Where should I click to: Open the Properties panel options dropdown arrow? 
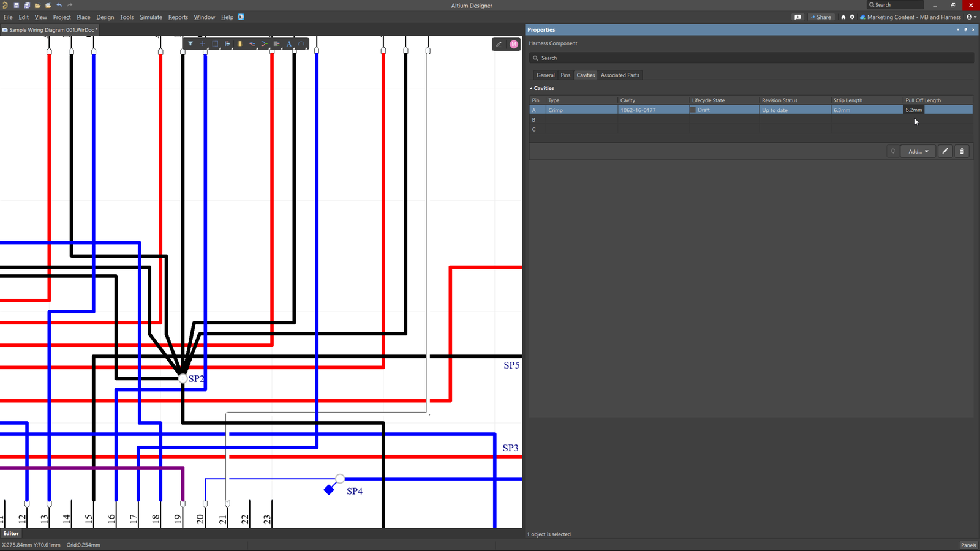click(x=958, y=29)
